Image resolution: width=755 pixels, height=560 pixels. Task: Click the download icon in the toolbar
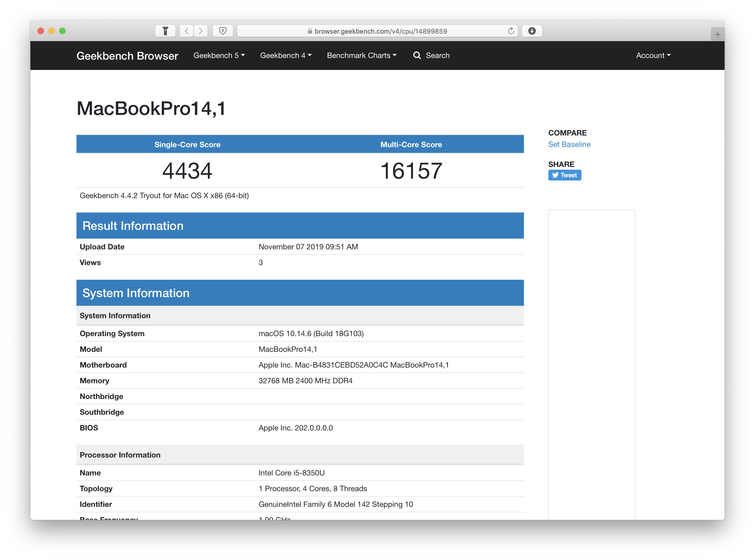point(532,31)
